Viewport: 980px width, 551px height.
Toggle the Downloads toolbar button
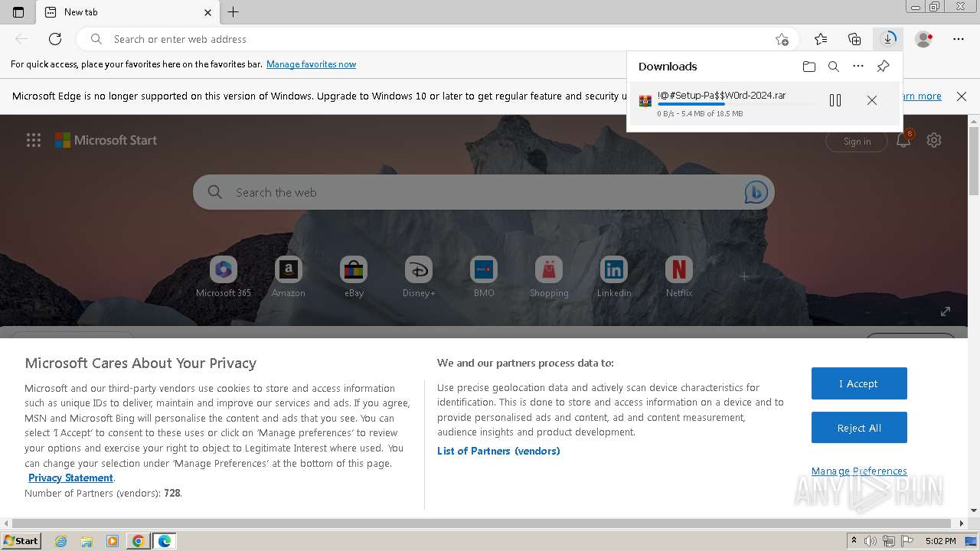[x=888, y=39]
